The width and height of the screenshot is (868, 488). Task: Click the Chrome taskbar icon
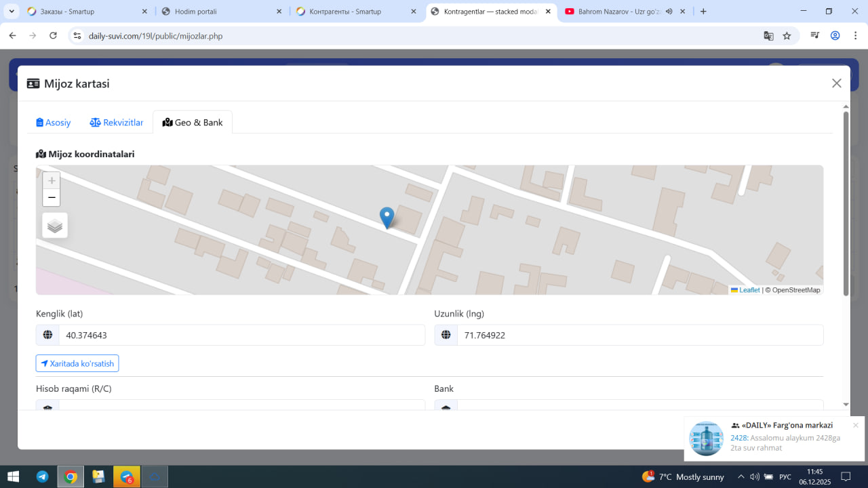[71, 476]
